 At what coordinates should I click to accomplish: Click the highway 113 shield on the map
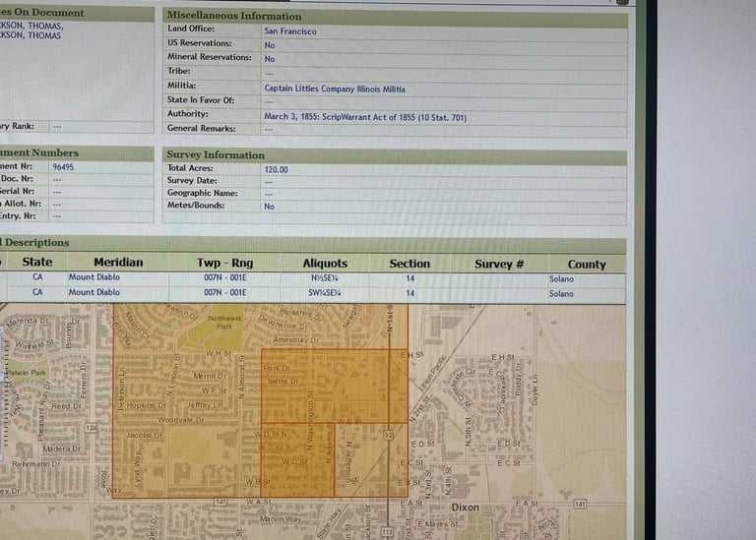point(387,532)
